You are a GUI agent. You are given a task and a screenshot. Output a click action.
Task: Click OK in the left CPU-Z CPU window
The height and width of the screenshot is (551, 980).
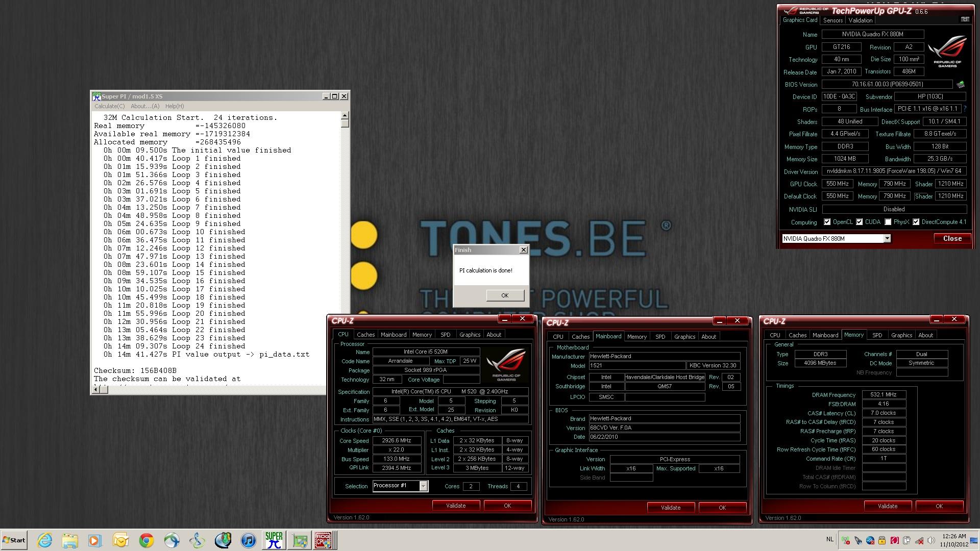pyautogui.click(x=507, y=506)
